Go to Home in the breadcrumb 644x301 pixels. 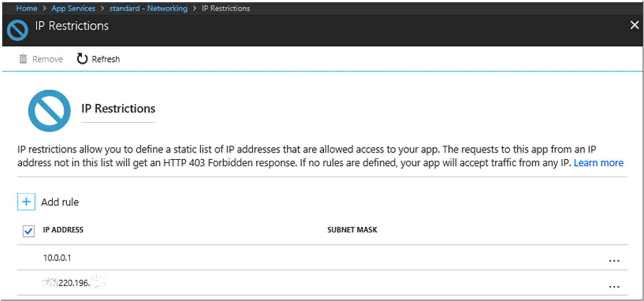coord(27,8)
